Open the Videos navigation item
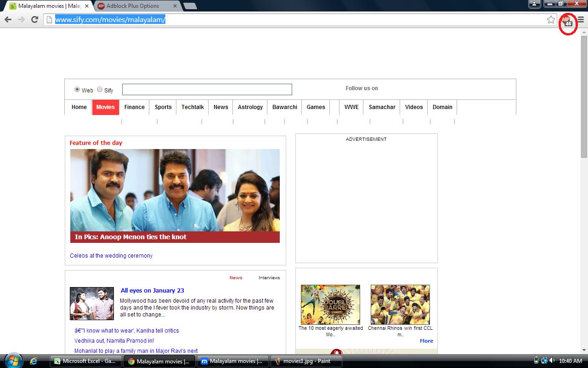The image size is (588, 368). tap(414, 107)
